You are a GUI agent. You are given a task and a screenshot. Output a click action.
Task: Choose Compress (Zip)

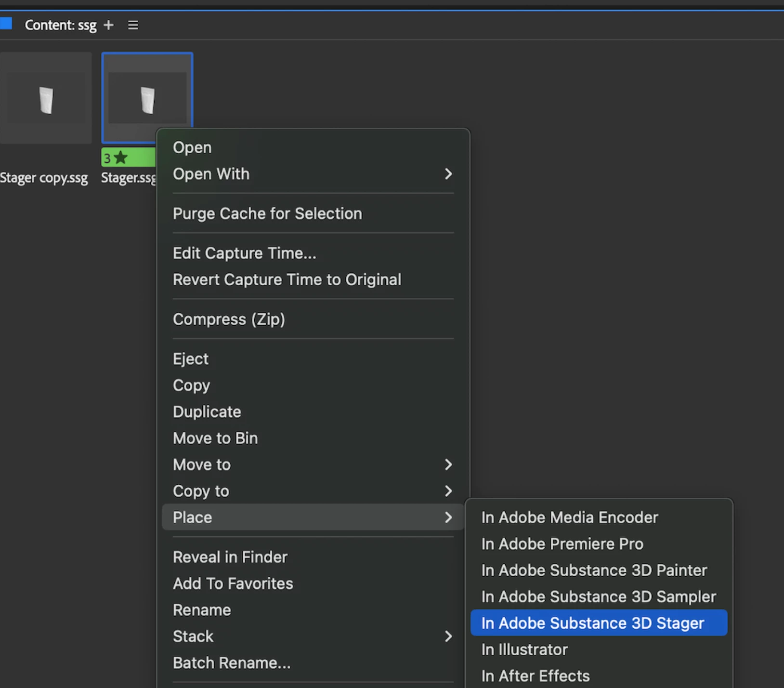click(313, 319)
